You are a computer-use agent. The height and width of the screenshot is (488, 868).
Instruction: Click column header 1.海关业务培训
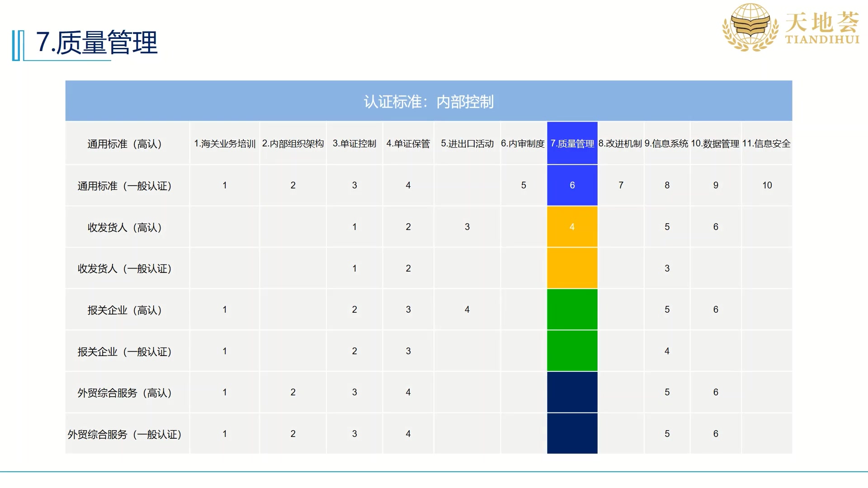click(225, 144)
